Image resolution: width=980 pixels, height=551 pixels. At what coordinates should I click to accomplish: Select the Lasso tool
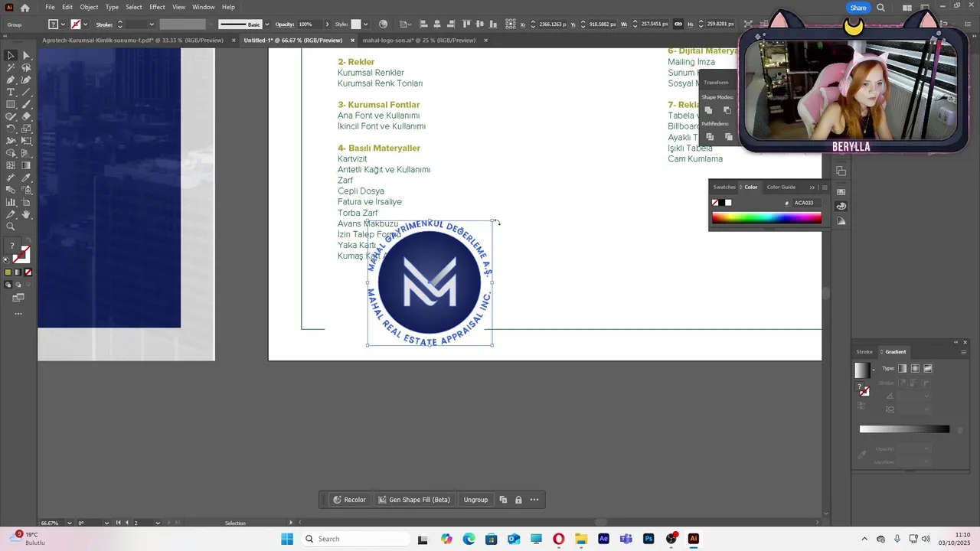click(26, 67)
